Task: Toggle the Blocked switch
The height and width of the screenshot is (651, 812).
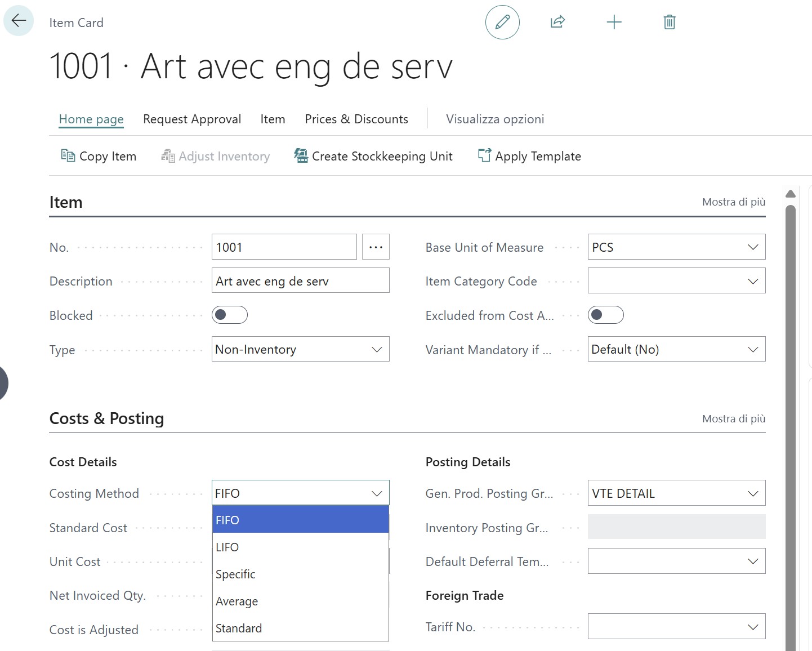Action: 230,315
